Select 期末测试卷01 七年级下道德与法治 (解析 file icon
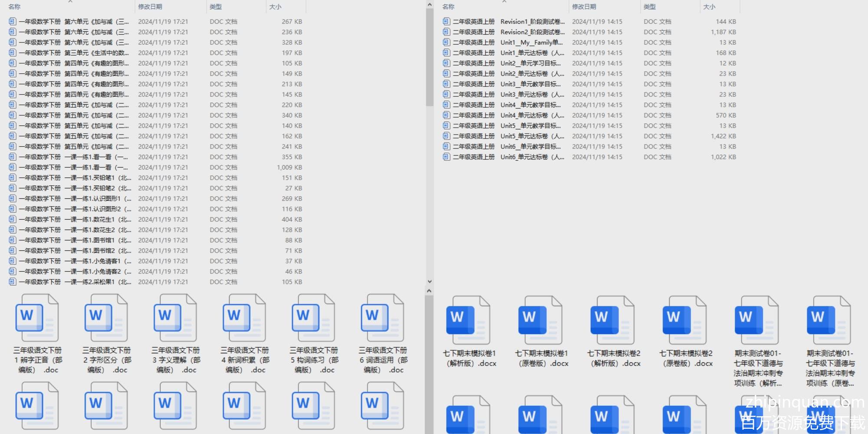 757,320
